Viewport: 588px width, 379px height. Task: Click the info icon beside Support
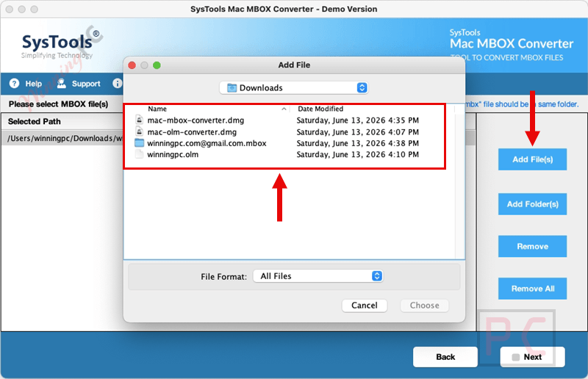[x=118, y=83]
